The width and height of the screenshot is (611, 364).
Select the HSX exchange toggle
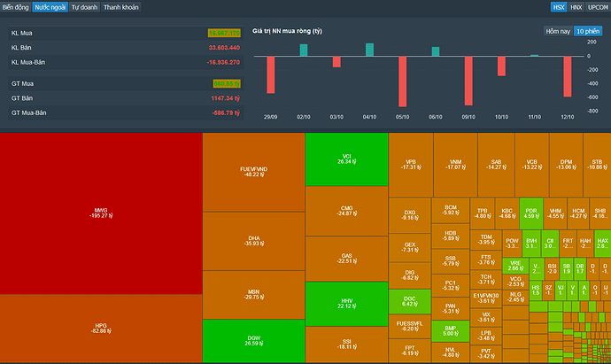pyautogui.click(x=559, y=7)
